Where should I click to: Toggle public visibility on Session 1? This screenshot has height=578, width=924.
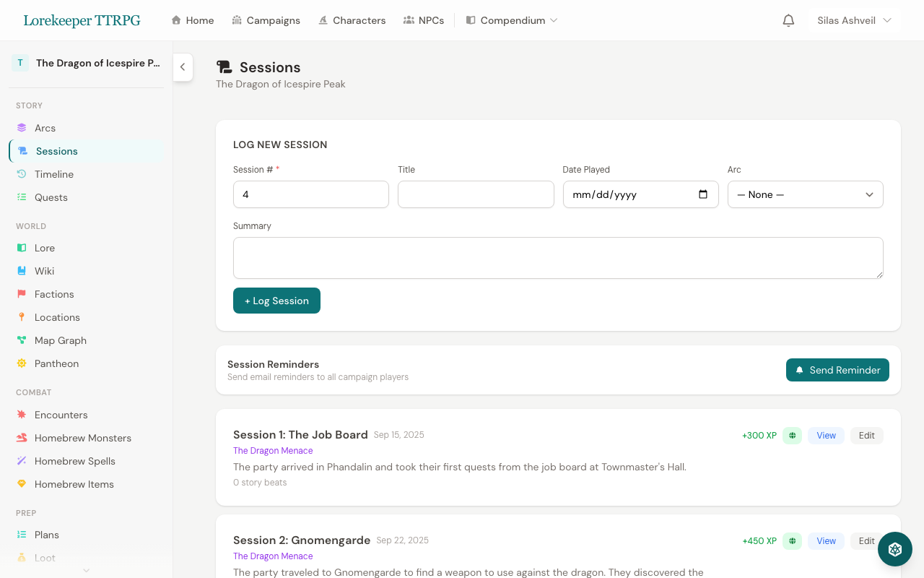point(792,436)
